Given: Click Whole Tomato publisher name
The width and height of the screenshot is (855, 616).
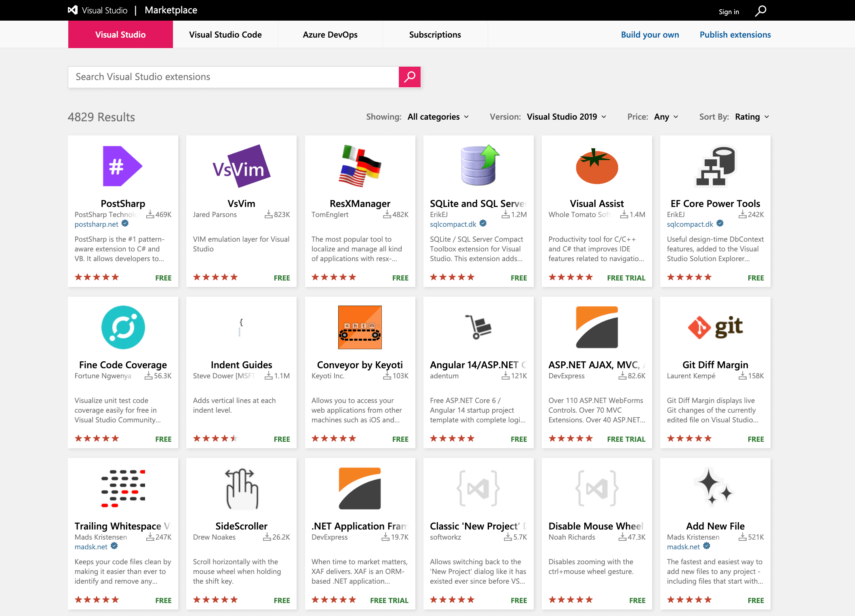Looking at the screenshot, I should [579, 215].
